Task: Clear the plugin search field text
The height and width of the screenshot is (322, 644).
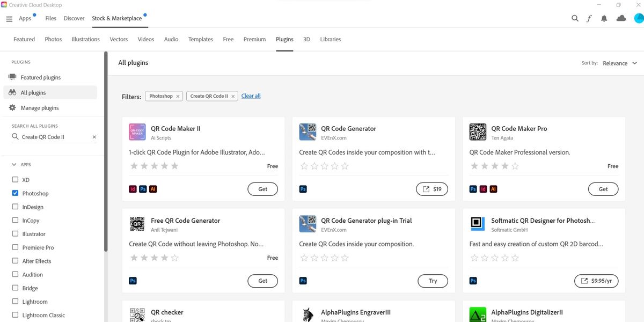Action: tap(94, 137)
